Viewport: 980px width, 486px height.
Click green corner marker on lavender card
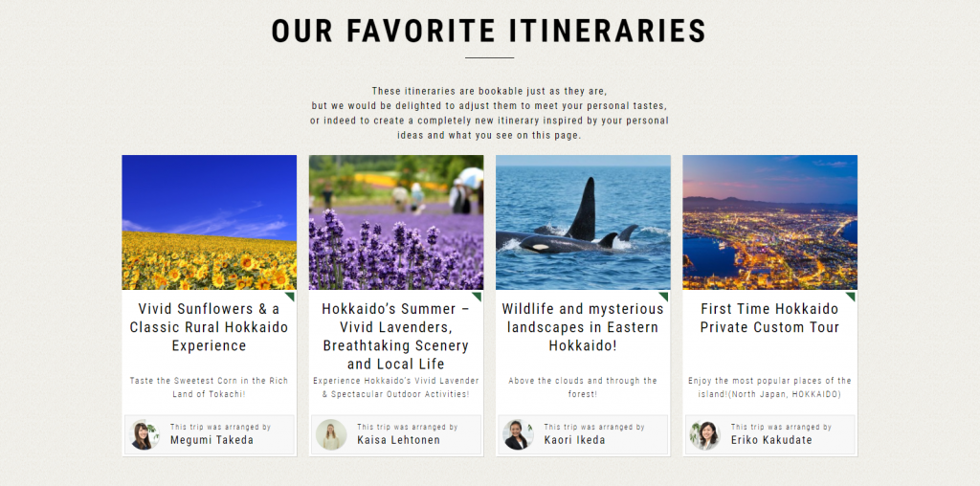478,296
